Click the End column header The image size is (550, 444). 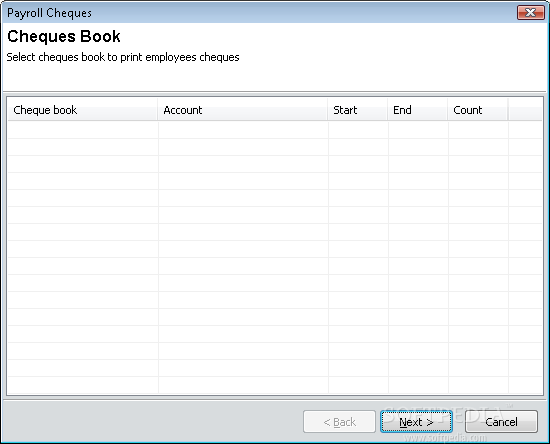pos(418,110)
